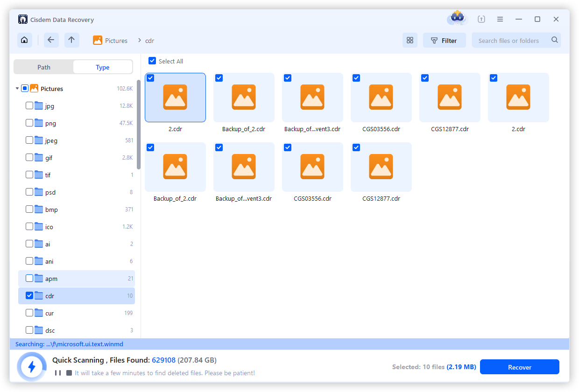Switch to grid view layout
Screen dimensions: 579x392
pyautogui.click(x=410, y=40)
